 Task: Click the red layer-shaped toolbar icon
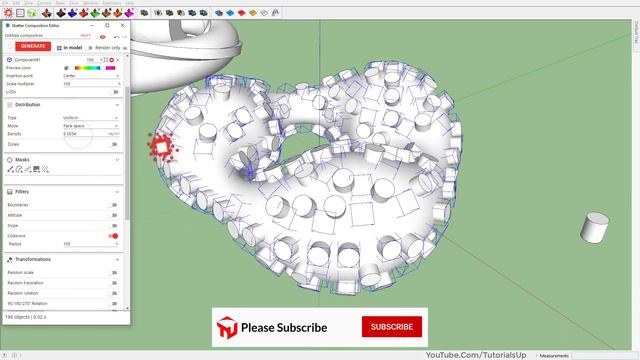242,13
